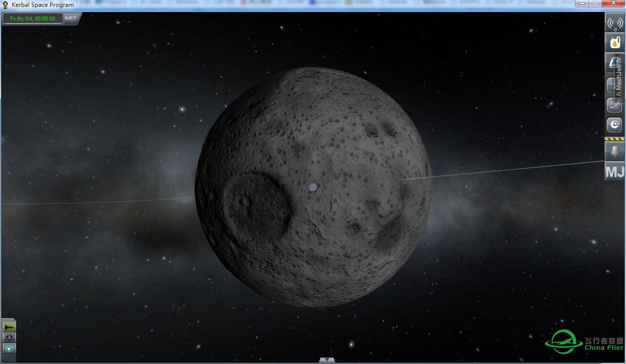The width and height of the screenshot is (626, 364).
Task: Toggle the debris filter icon
Action: pos(9,338)
